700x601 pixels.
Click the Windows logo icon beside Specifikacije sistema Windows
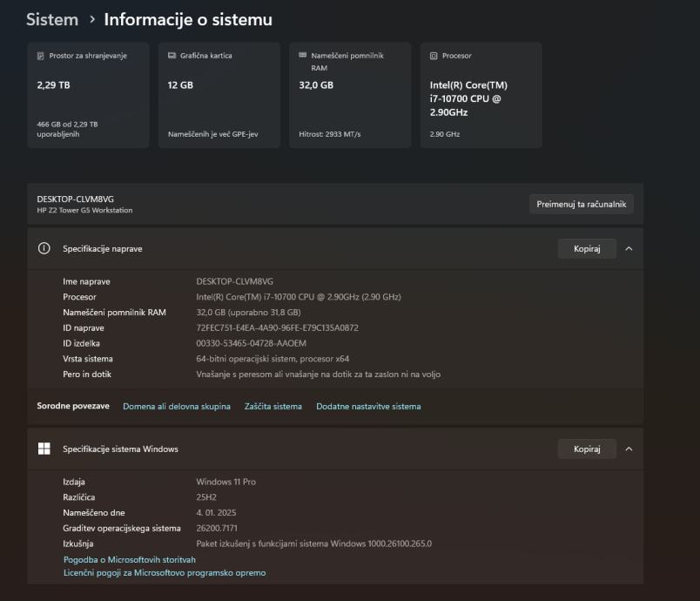[x=44, y=449]
